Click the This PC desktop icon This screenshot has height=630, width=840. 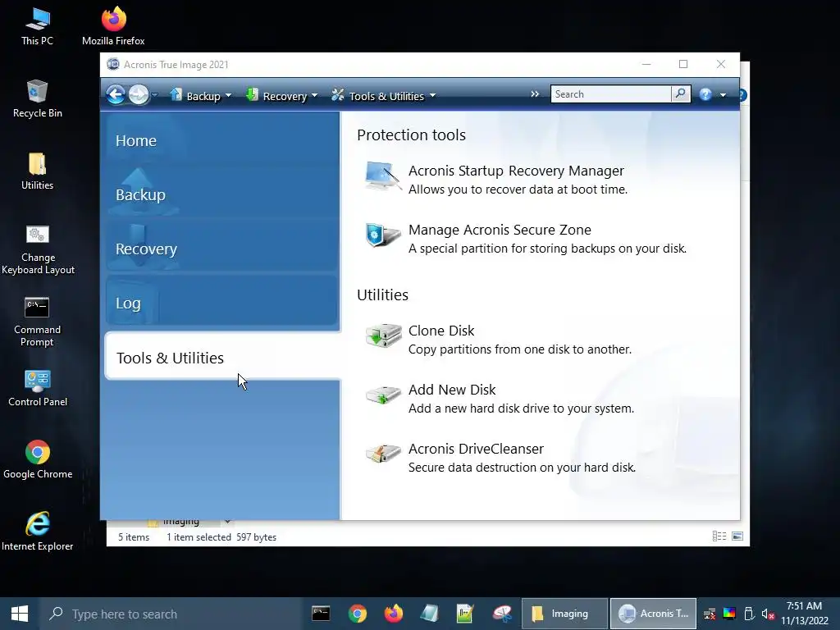[37, 26]
